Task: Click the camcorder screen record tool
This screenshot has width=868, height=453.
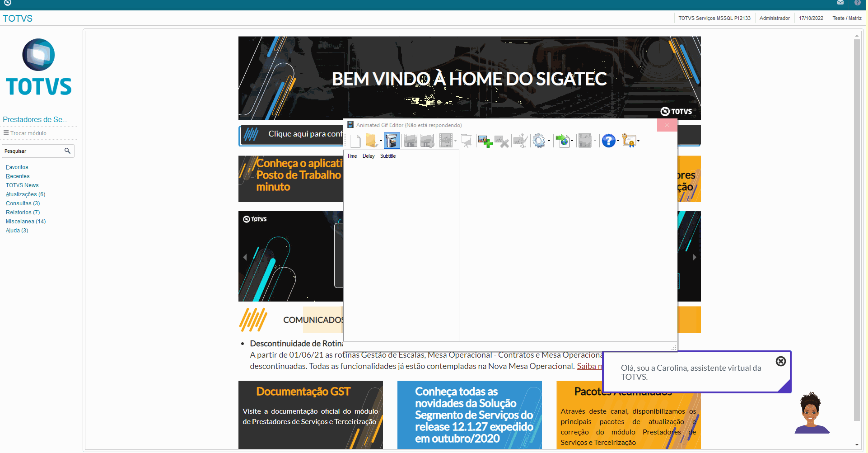Action: [x=392, y=141]
